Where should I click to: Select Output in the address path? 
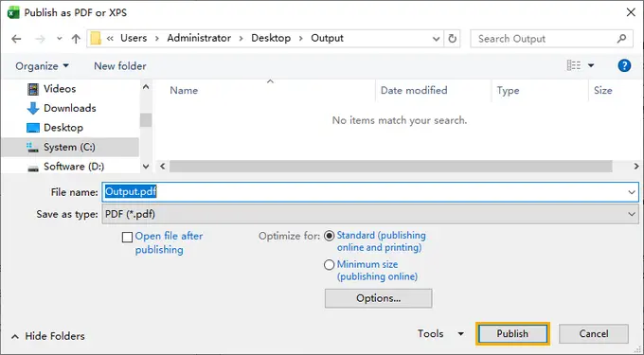327,38
